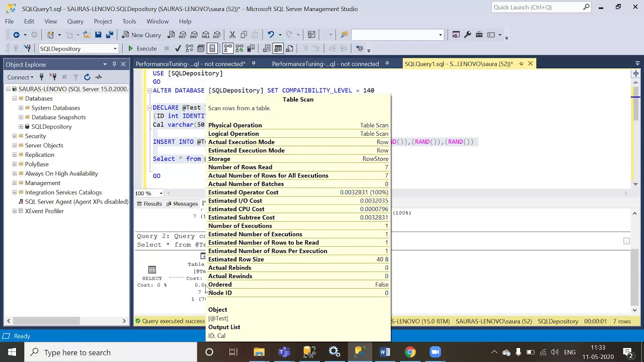Close the SQLQuery1.sql tab
This screenshot has width=644, height=362.
530,64
